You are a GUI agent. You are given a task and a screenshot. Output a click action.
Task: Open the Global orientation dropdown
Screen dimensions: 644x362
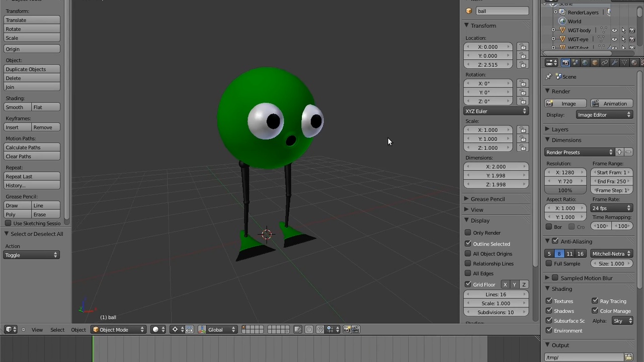[x=221, y=330]
